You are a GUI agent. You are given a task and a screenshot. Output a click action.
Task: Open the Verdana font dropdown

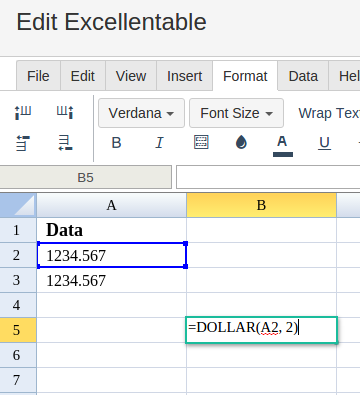141,113
